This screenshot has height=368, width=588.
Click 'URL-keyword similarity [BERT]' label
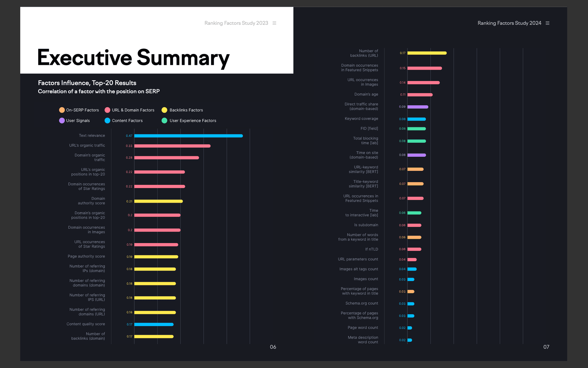(x=364, y=169)
